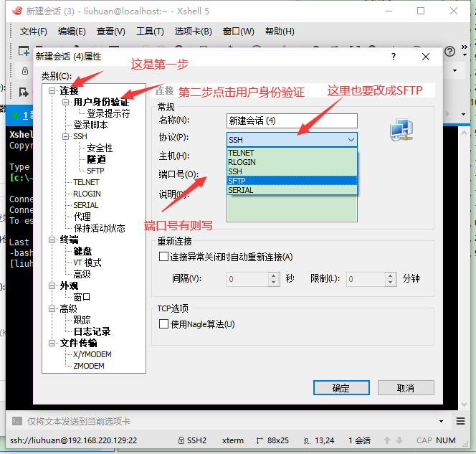Click the status bar download arrow icon
This screenshot has width=476, height=454.
click(399, 440)
